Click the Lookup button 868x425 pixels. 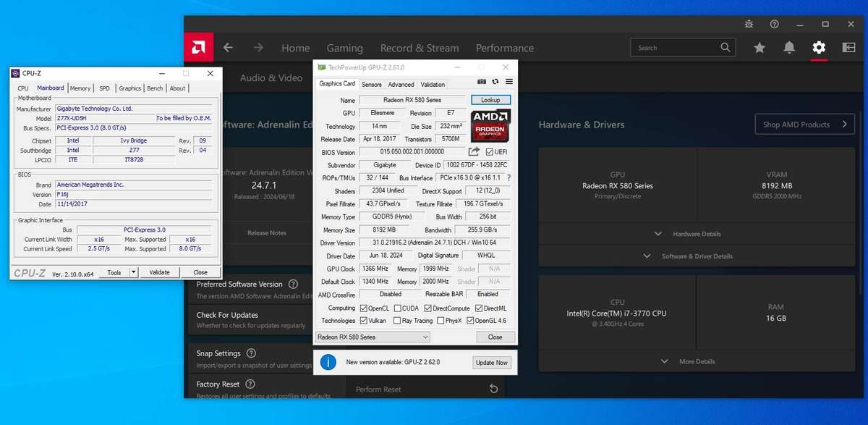(490, 100)
